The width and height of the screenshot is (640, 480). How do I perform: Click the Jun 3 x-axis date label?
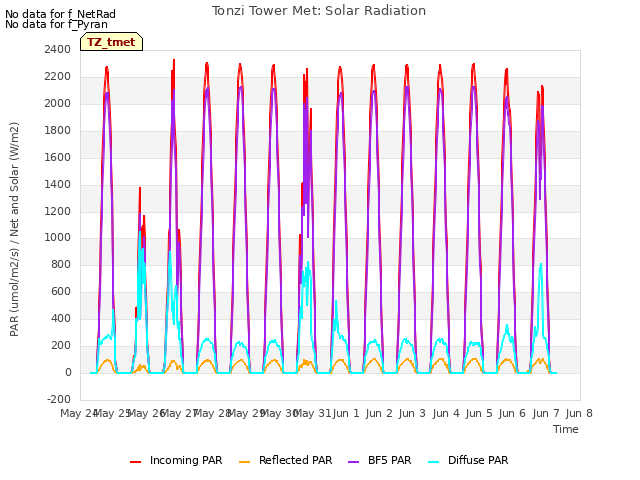[x=412, y=413]
